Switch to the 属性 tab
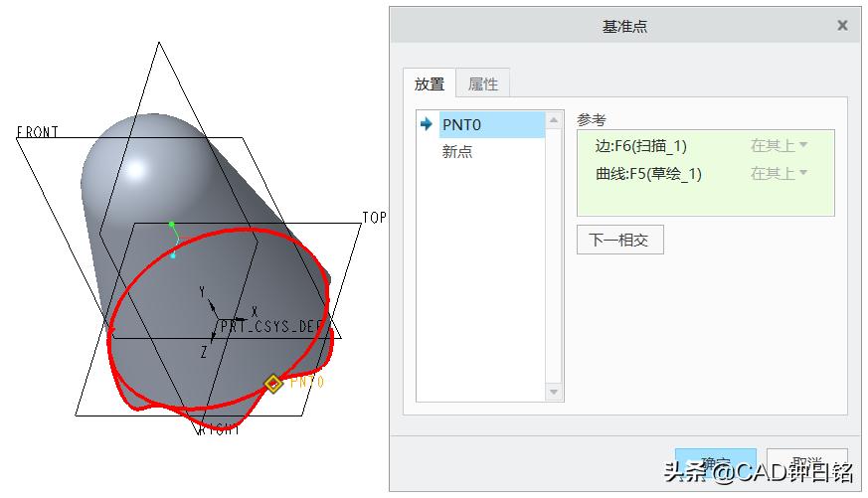This screenshot has width=868, height=498. 482,83
